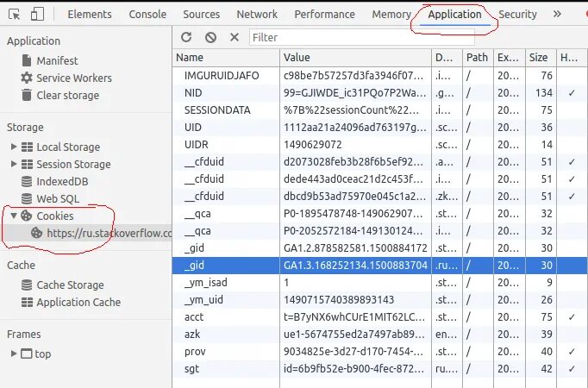The height and width of the screenshot is (388, 588).
Task: Select the acct cookie row
Action: pyautogui.click(x=379, y=316)
